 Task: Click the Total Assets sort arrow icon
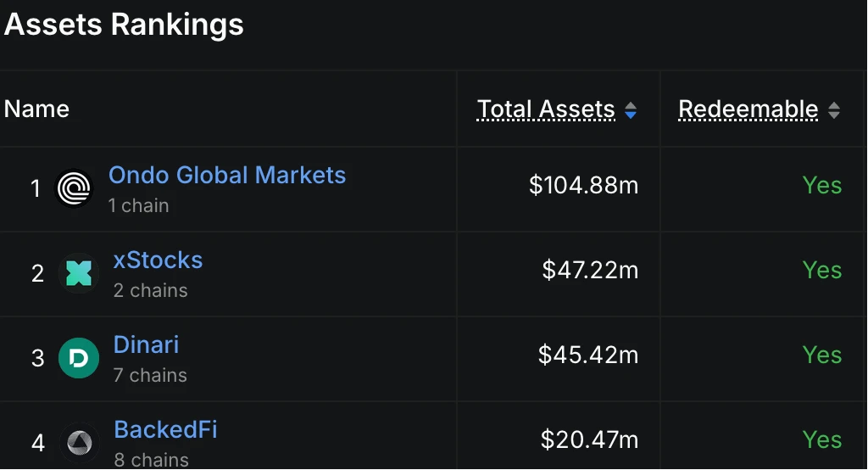[x=630, y=110]
